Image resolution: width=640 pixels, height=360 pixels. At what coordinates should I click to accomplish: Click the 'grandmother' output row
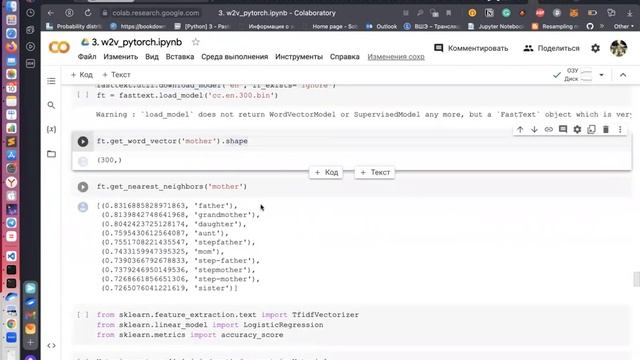(180, 215)
